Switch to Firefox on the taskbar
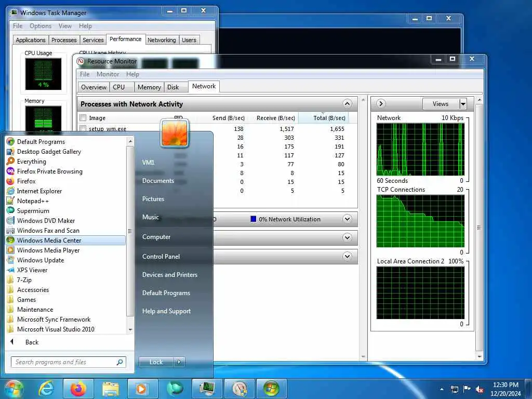532x399 pixels. pos(78,389)
